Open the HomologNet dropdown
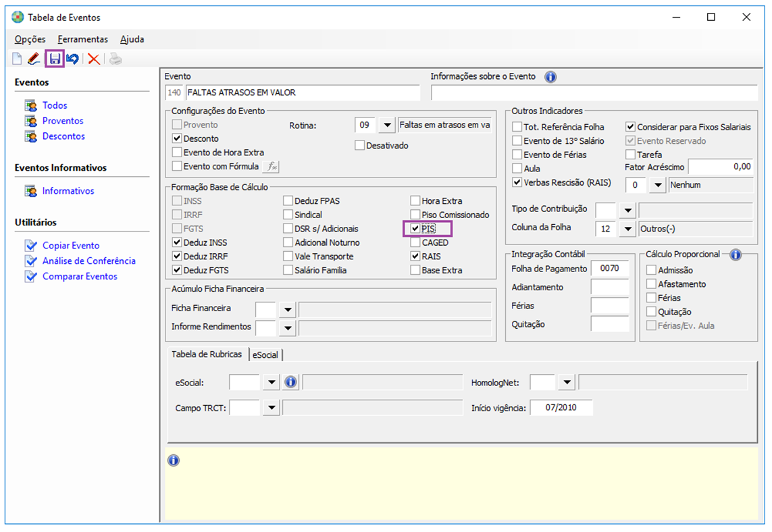 pos(567,382)
